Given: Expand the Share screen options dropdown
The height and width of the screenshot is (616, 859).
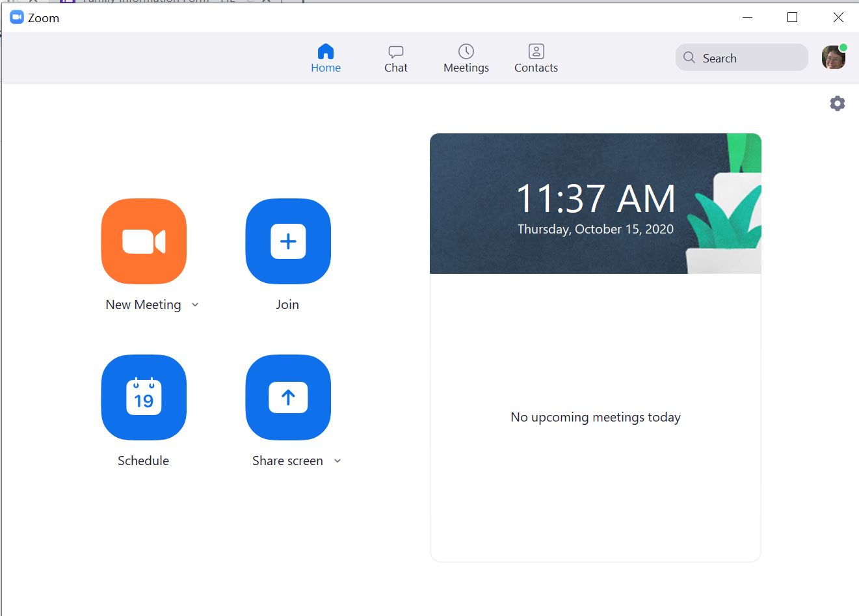Looking at the screenshot, I should tap(337, 461).
